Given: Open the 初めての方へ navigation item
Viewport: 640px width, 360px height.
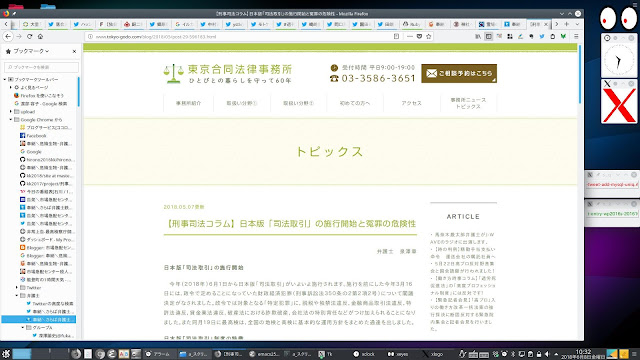Looking at the screenshot, I should [x=355, y=103].
